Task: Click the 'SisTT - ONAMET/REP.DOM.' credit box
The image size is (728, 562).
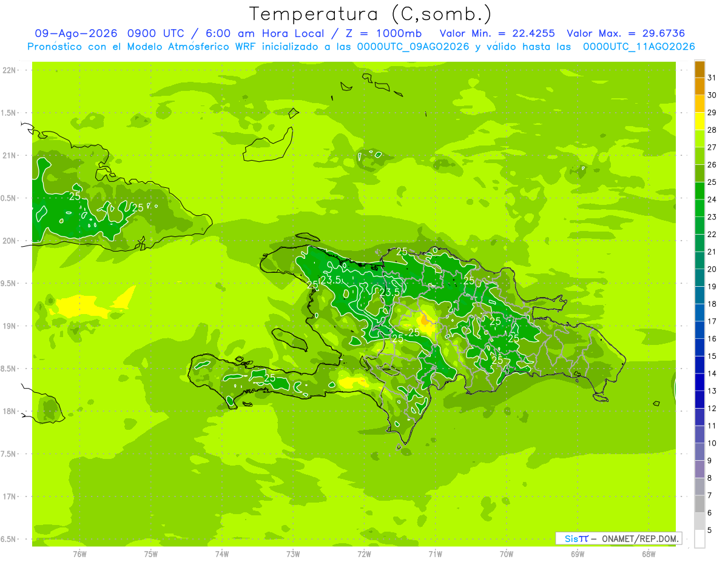Action: [x=618, y=538]
